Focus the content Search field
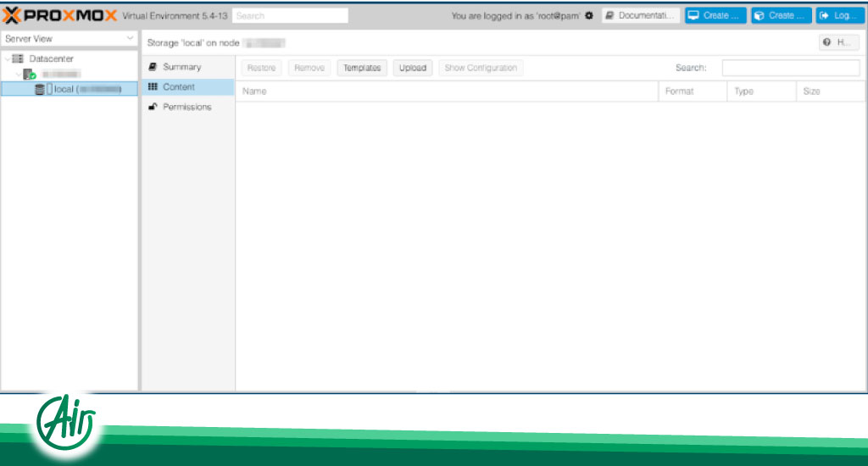This screenshot has height=466, width=868. 791,68
